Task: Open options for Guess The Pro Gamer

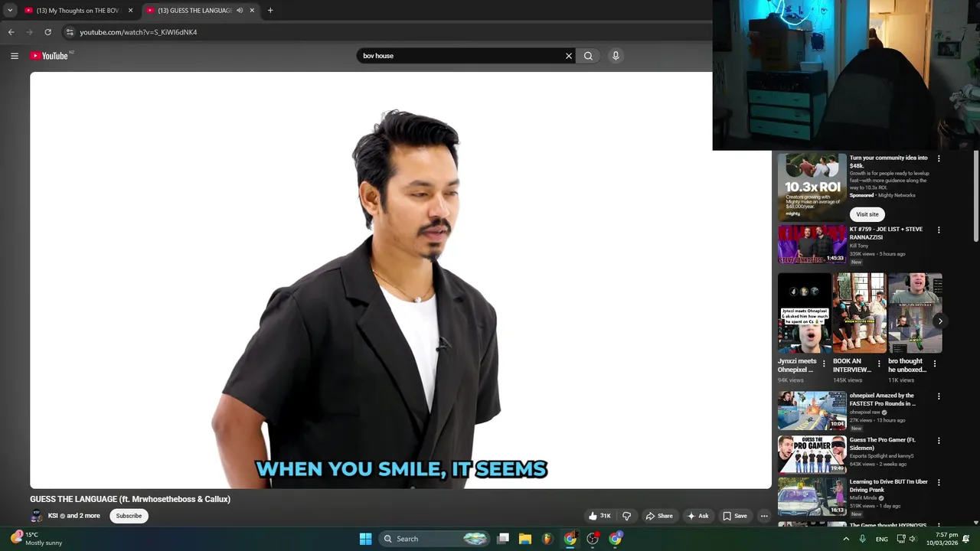Action: [939, 441]
